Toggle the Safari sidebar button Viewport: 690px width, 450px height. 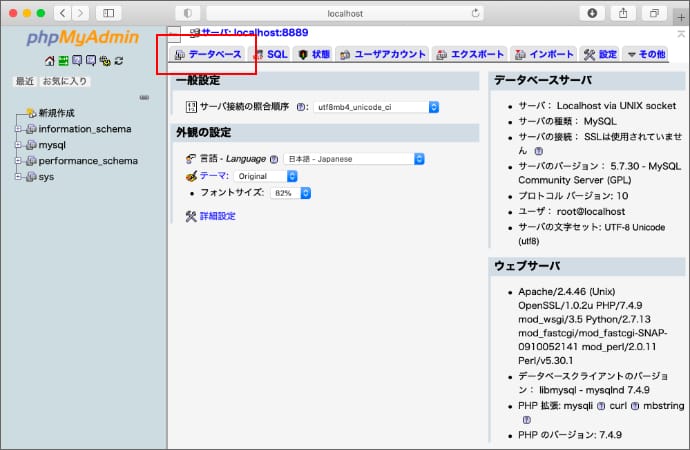pyautogui.click(x=107, y=13)
